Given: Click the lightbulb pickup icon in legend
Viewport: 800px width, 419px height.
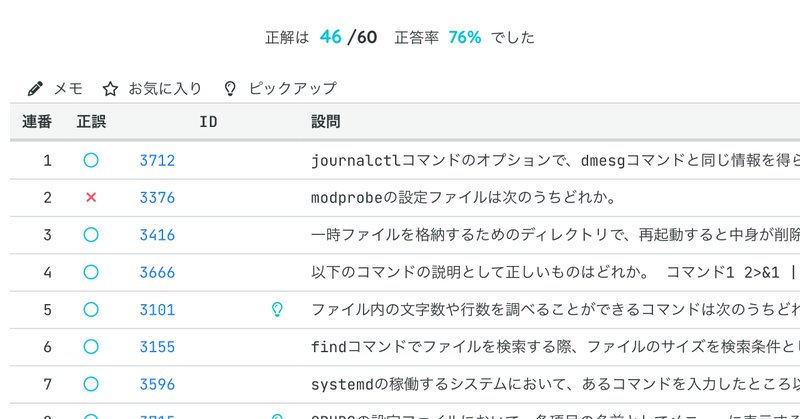Looking at the screenshot, I should point(230,88).
